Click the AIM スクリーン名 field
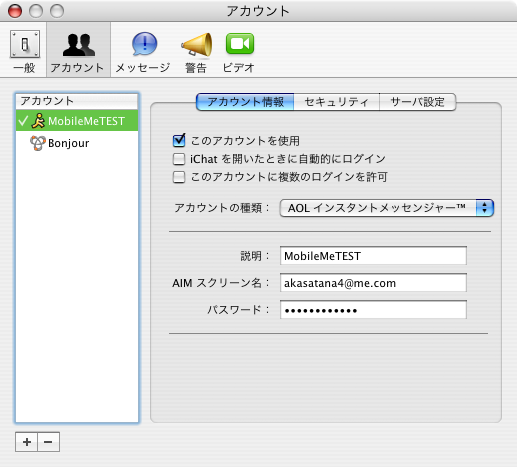The height and width of the screenshot is (467, 517). 373,283
